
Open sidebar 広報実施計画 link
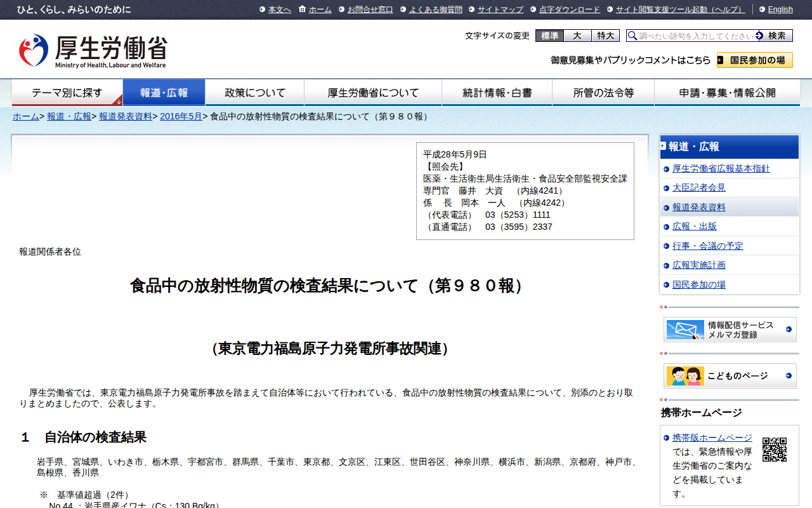click(699, 265)
